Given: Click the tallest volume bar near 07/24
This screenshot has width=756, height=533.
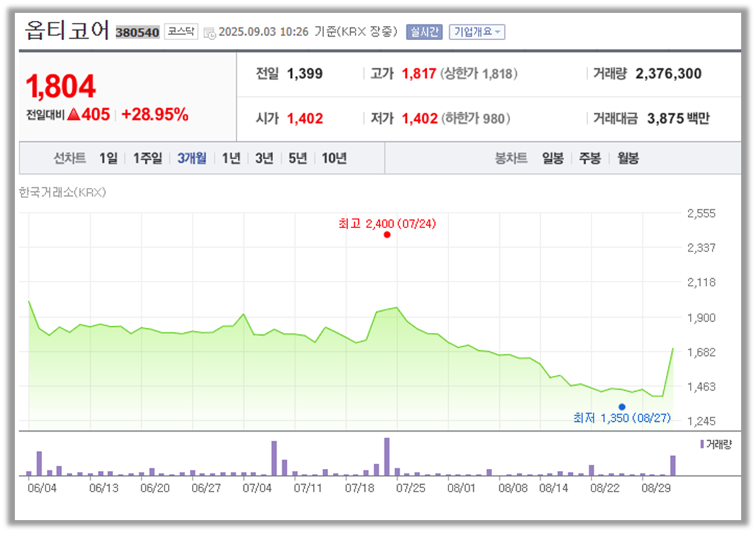Looking at the screenshot, I should pyautogui.click(x=386, y=457).
